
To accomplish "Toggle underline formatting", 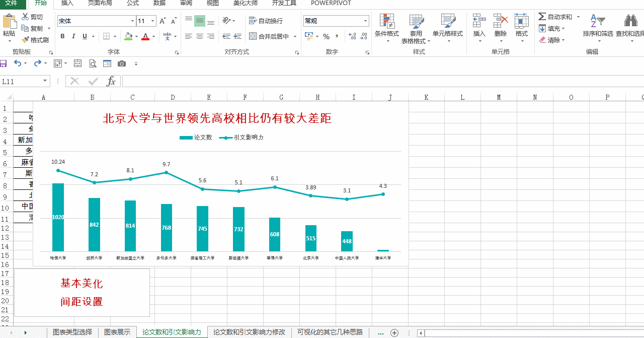I will [85, 36].
